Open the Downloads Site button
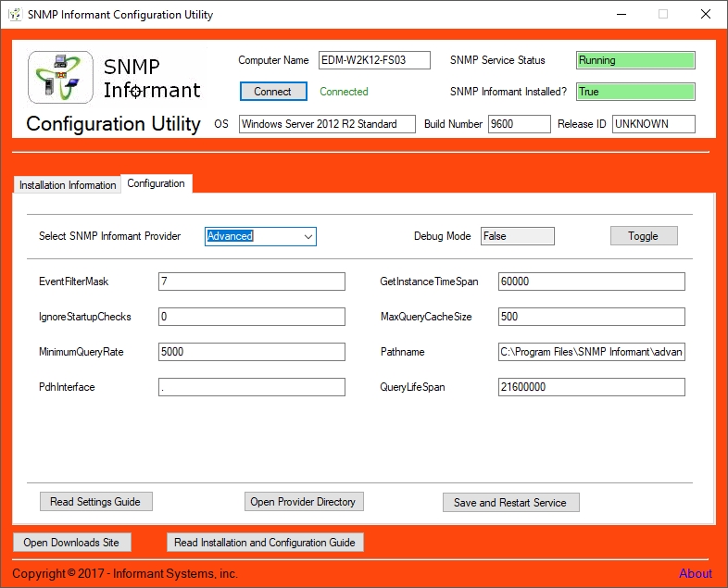Viewport: 728px width, 588px height. coord(72,543)
